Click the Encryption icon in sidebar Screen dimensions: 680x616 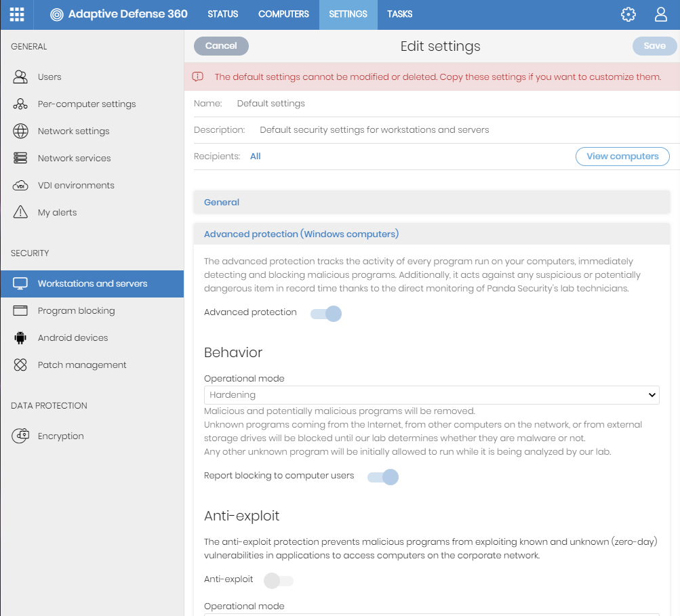click(x=20, y=436)
